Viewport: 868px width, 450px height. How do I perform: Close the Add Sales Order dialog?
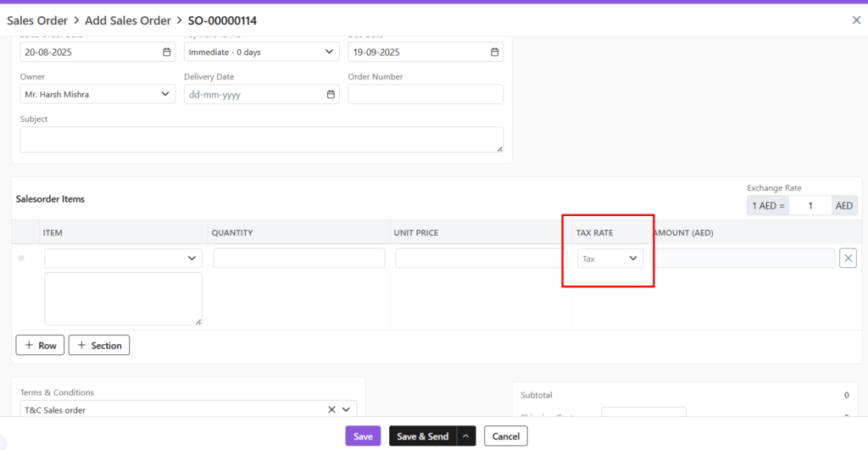tap(856, 19)
